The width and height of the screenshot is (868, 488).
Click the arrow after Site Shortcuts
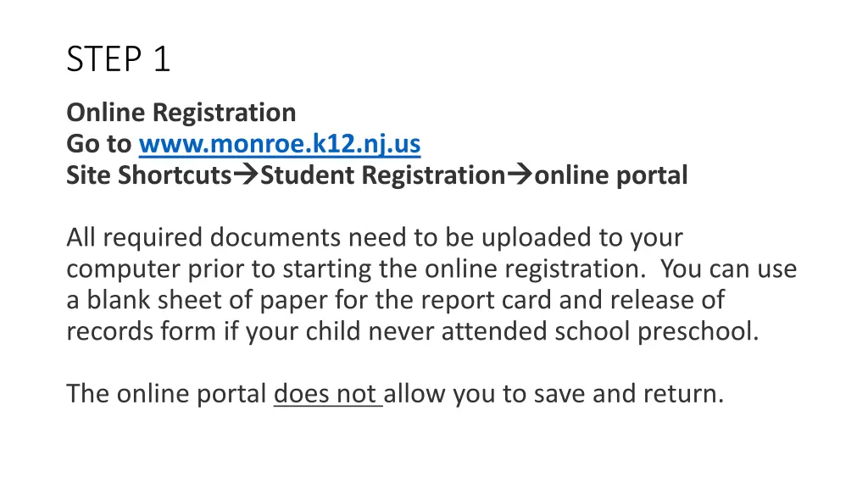click(x=246, y=175)
